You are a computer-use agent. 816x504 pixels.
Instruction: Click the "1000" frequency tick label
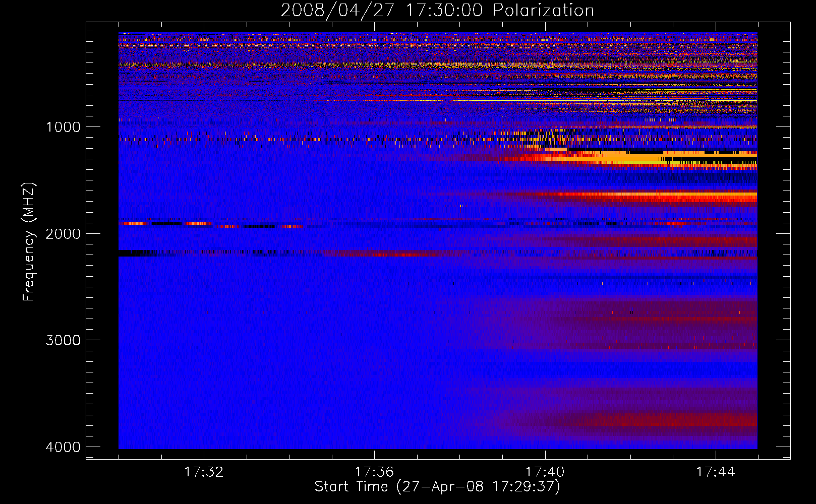click(x=63, y=127)
